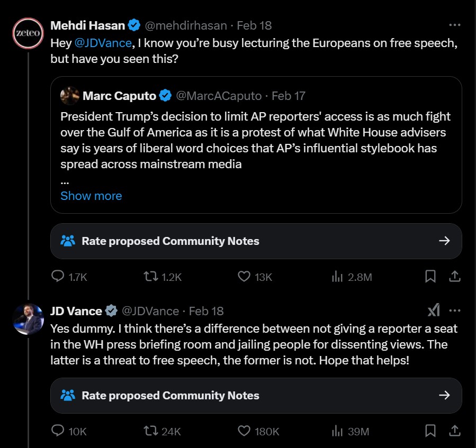
Task: Open replies to Mehdi Hasan's tweet
Action: 57,276
